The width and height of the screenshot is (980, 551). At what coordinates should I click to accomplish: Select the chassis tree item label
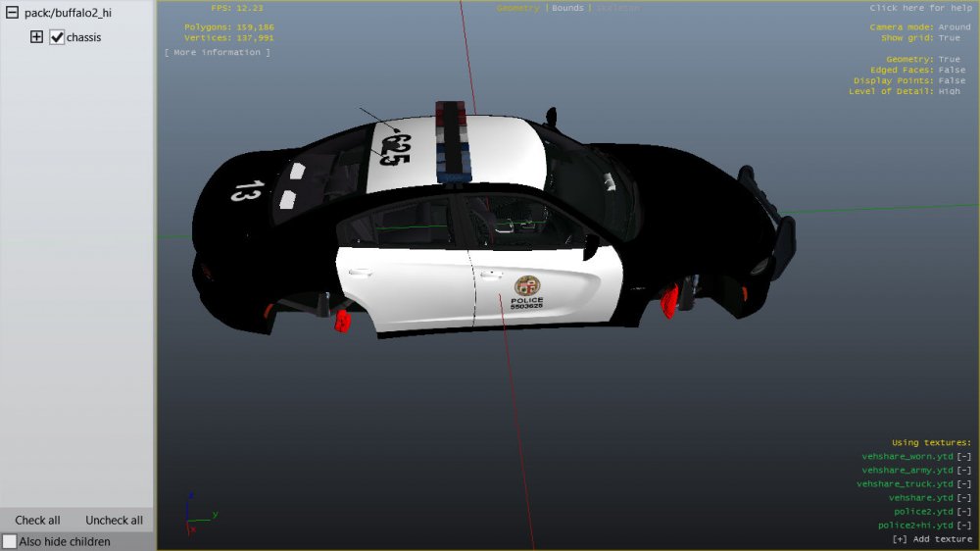pos(83,37)
